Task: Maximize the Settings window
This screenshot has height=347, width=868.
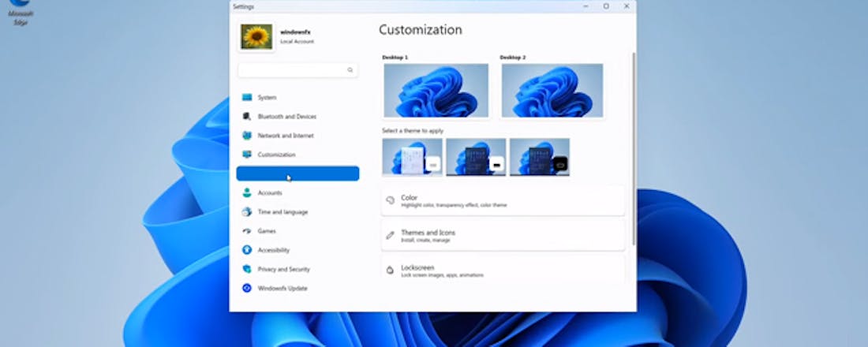Action: click(x=606, y=6)
